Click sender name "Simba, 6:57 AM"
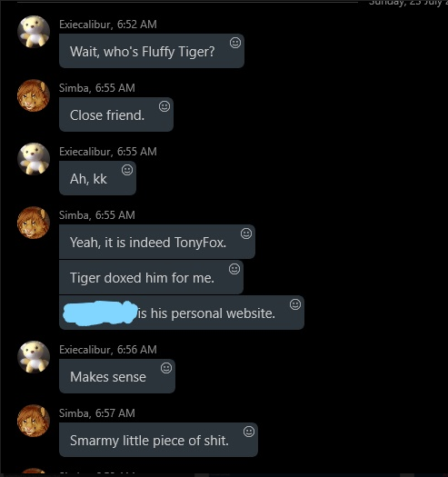448x477 pixels. pyautogui.click(x=97, y=412)
